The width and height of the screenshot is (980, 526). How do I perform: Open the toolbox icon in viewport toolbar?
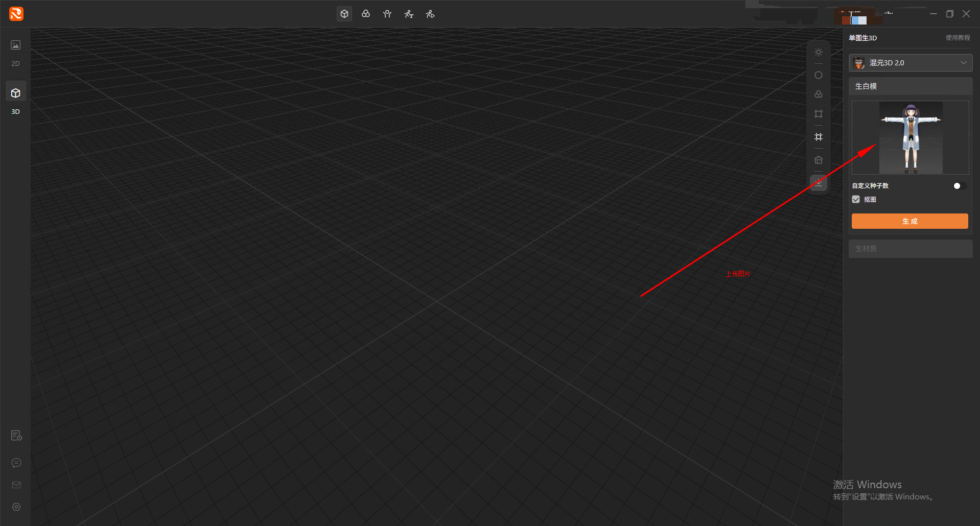tap(819, 160)
